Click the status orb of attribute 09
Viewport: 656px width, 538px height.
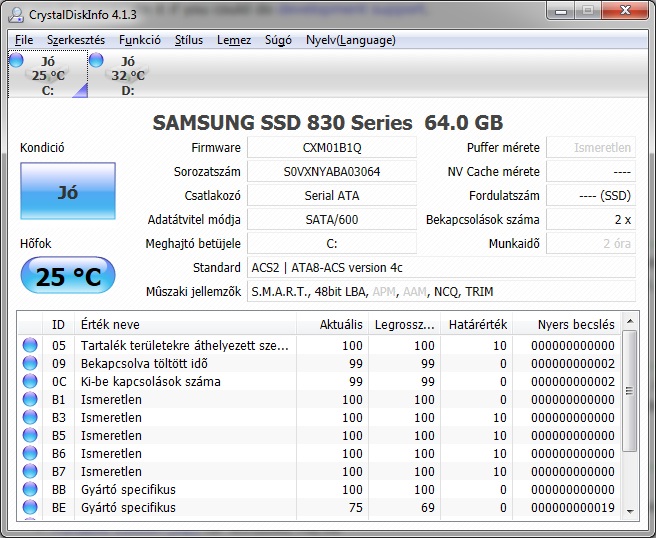pyautogui.click(x=30, y=363)
